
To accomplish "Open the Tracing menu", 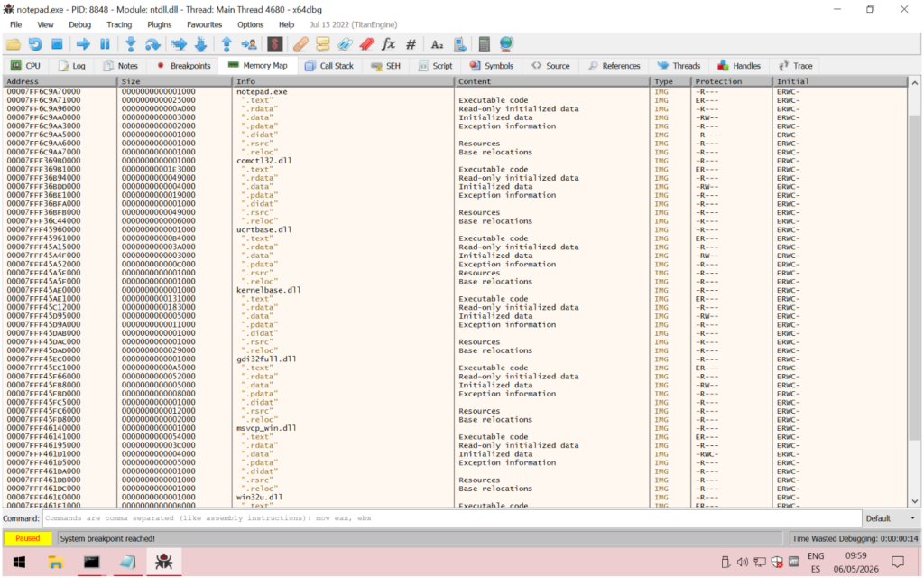I will [x=119, y=24].
